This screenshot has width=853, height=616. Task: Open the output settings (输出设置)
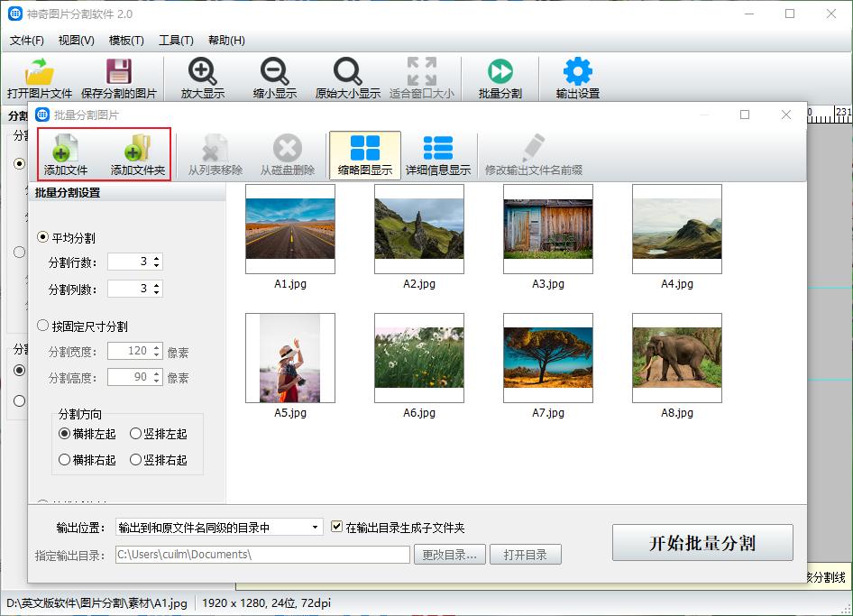pos(576,77)
